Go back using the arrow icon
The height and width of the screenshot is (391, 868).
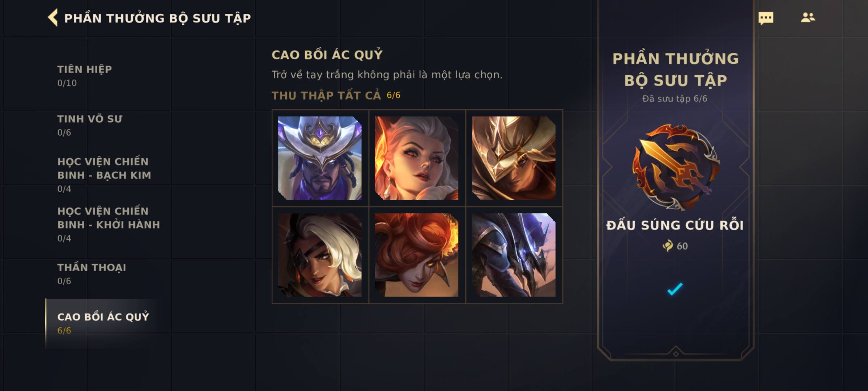pyautogui.click(x=53, y=18)
